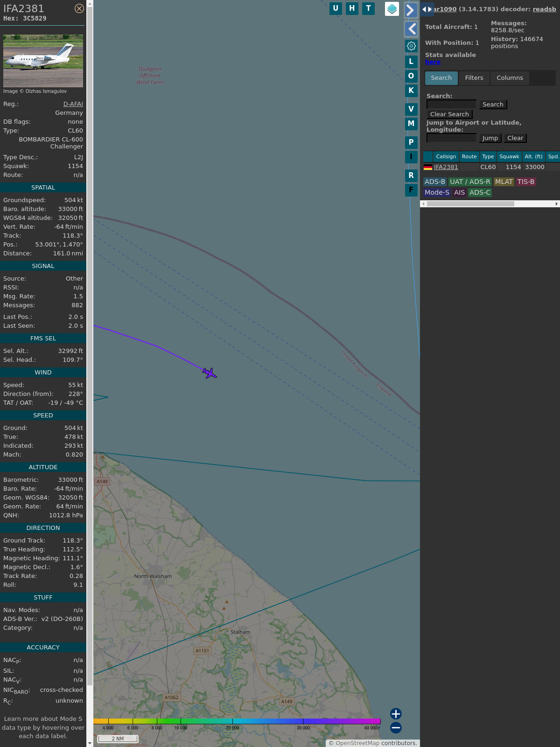The width and height of the screenshot is (560, 747).
Task: Toggle the ADS-B source filter
Action: point(434,182)
